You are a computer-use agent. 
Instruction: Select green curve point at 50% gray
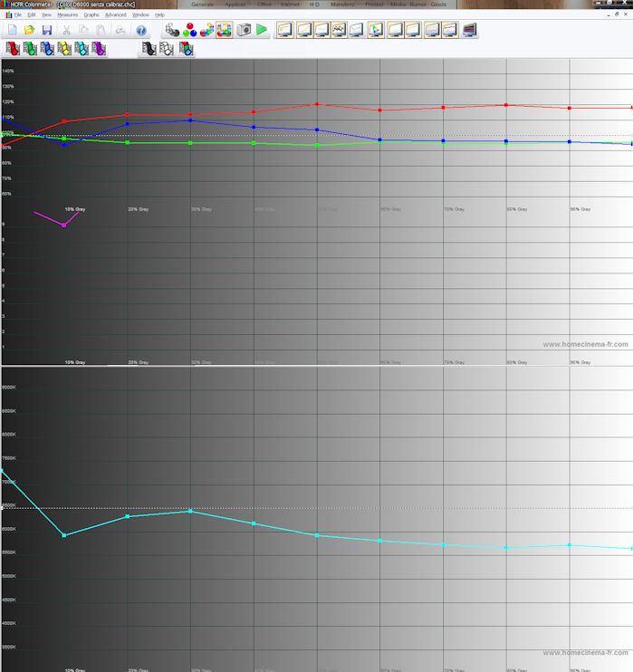click(317, 145)
